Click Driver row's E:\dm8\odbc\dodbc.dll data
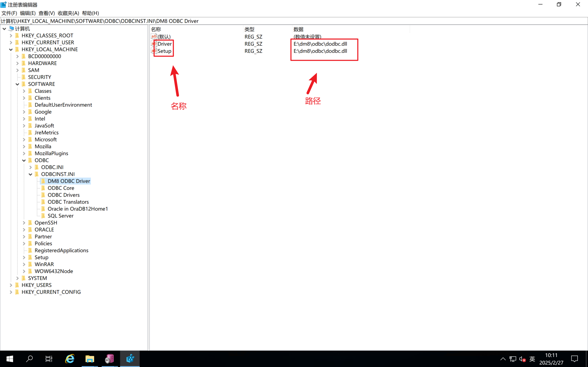 [320, 44]
